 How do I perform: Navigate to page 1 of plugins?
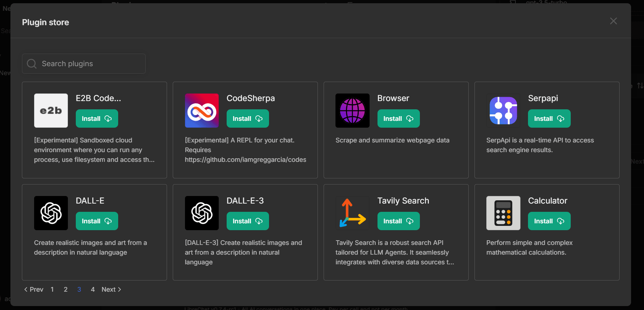tap(52, 289)
